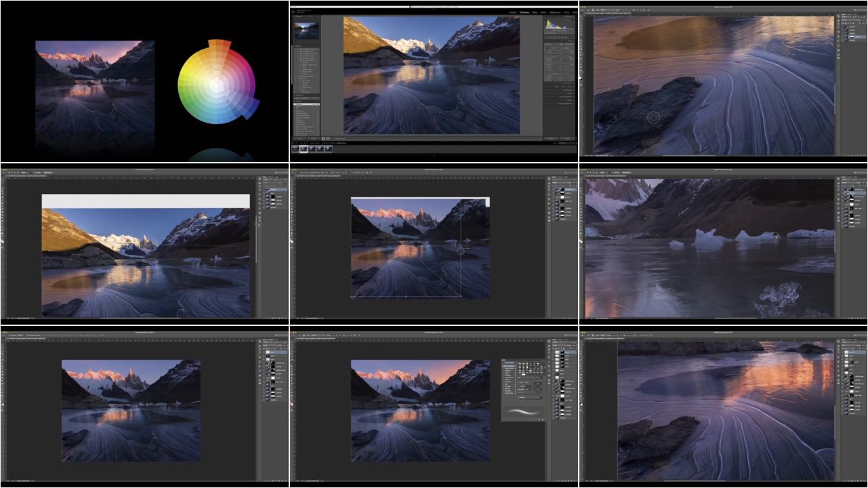The width and height of the screenshot is (868, 488).
Task: Click the main photo in the Lightroom window
Action: (432, 75)
